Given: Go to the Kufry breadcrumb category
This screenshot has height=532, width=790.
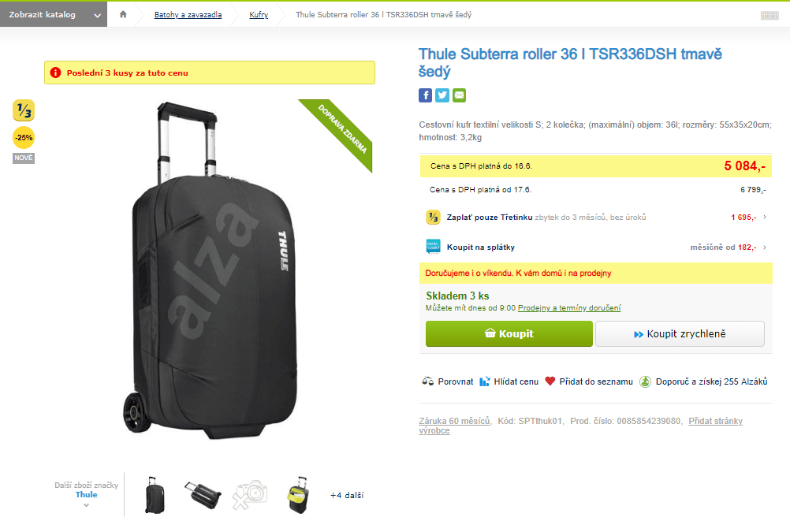Looking at the screenshot, I should tap(259, 14).
